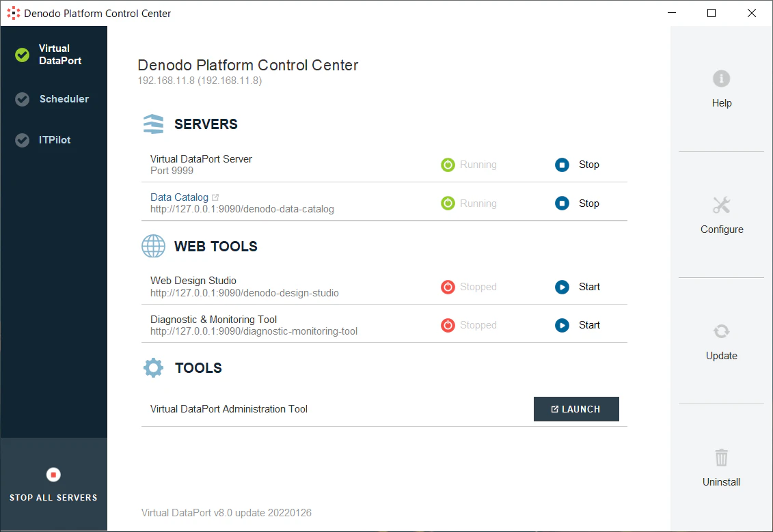Click the Stopped status icon for Web Design Studio
This screenshot has height=532, width=773.
pos(448,287)
